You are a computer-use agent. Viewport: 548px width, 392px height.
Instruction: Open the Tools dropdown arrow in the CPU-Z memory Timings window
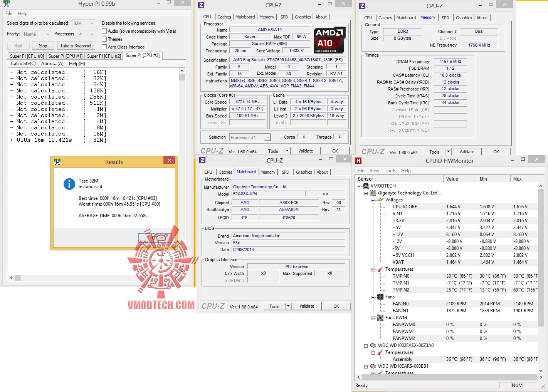click(448, 152)
